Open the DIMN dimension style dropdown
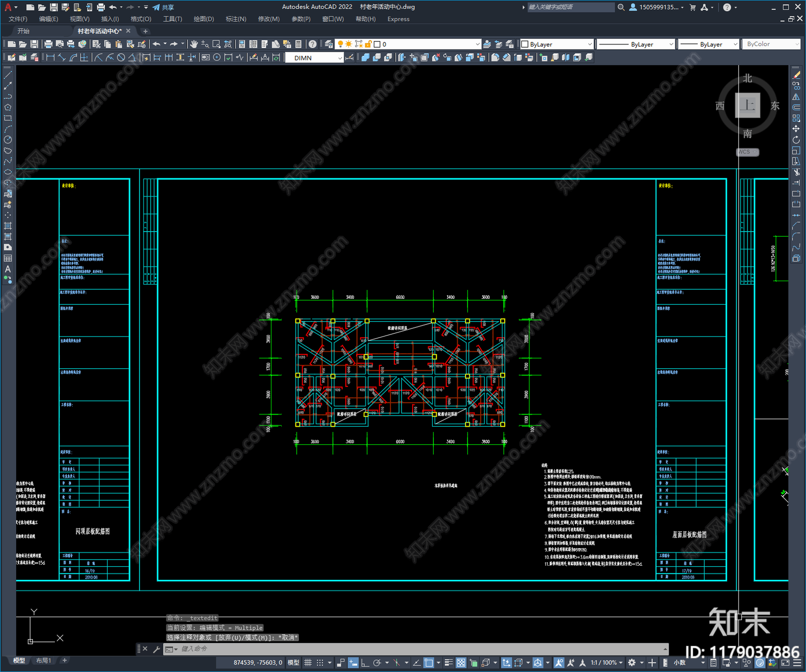Viewport: 806px width, 672px height. 314,58
